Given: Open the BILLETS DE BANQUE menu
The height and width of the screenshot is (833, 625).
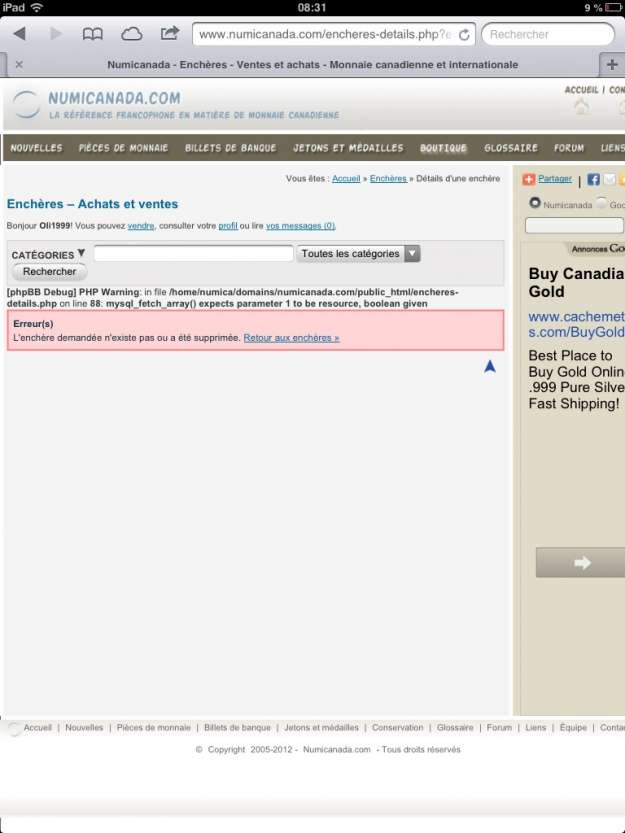Looking at the screenshot, I should 230,148.
